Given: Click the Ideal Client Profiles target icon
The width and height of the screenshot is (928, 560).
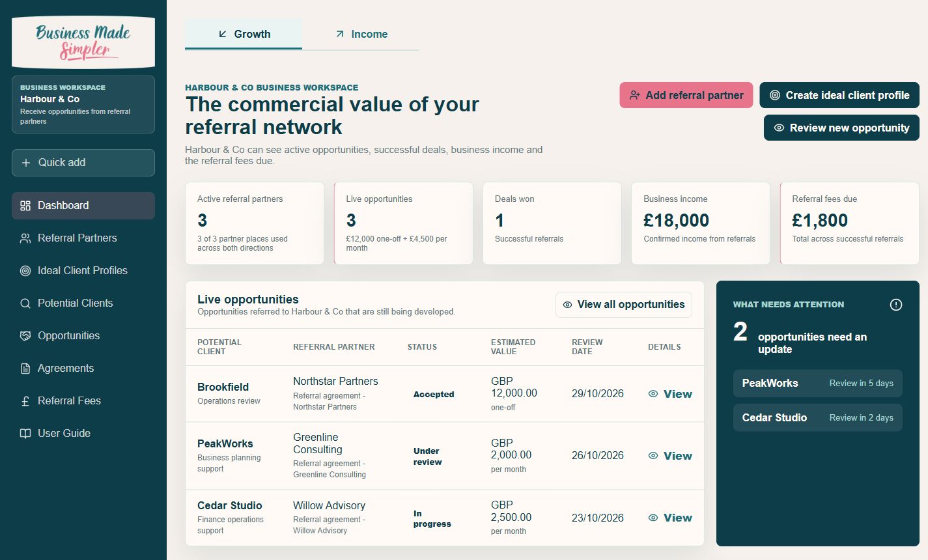Looking at the screenshot, I should coord(25,271).
